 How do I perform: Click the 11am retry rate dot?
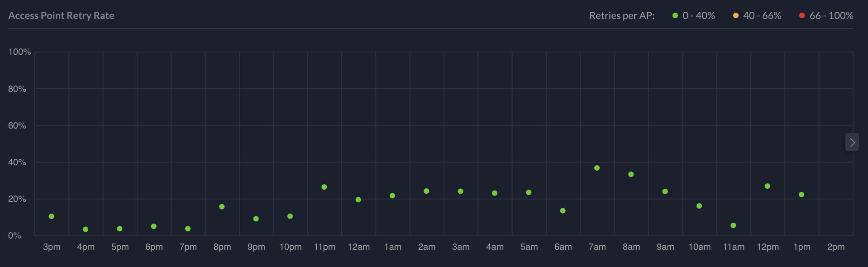tap(733, 225)
